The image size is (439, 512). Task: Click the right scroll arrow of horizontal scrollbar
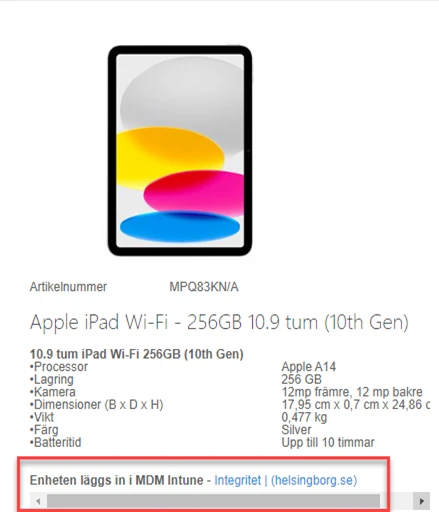click(x=421, y=501)
